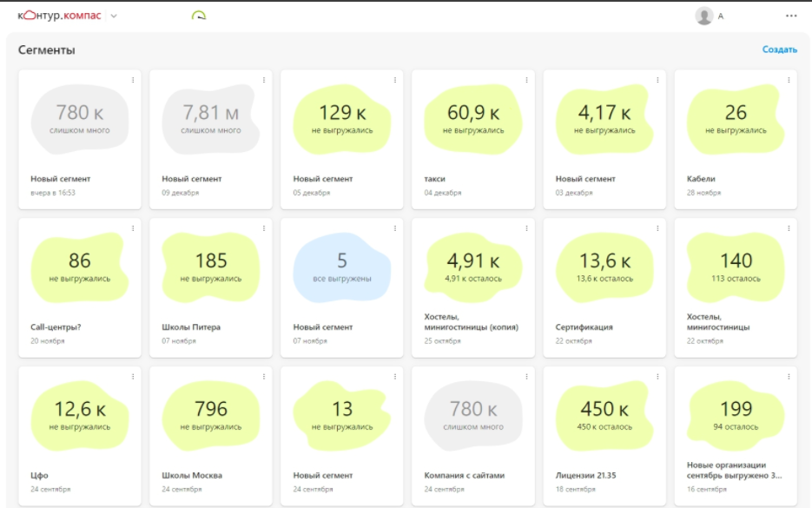The width and height of the screenshot is (812, 508).
Task: Click the 09 декабря date label
Action: (x=181, y=193)
